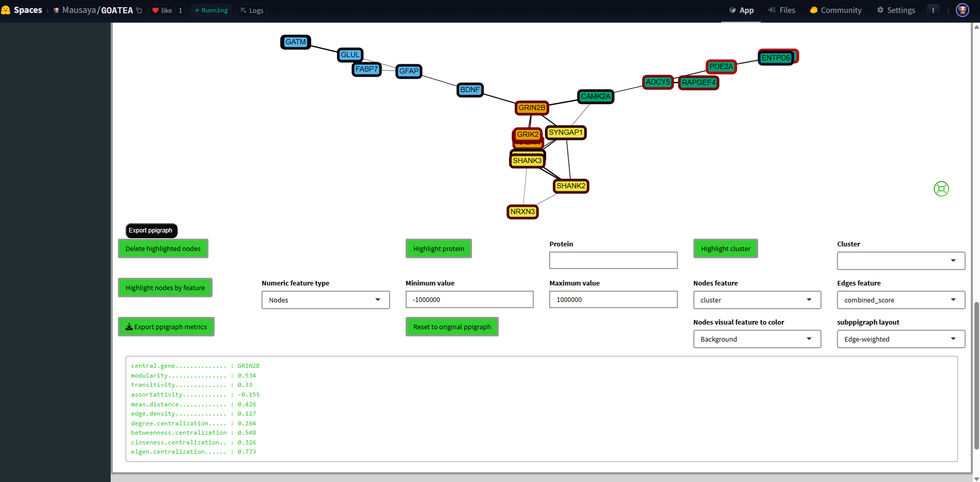The height and width of the screenshot is (482, 980).
Task: Open the Nodes feature dropdown
Action: pyautogui.click(x=757, y=300)
